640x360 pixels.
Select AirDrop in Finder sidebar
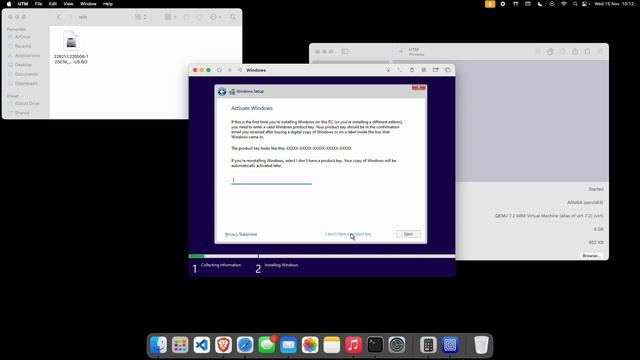click(22, 37)
